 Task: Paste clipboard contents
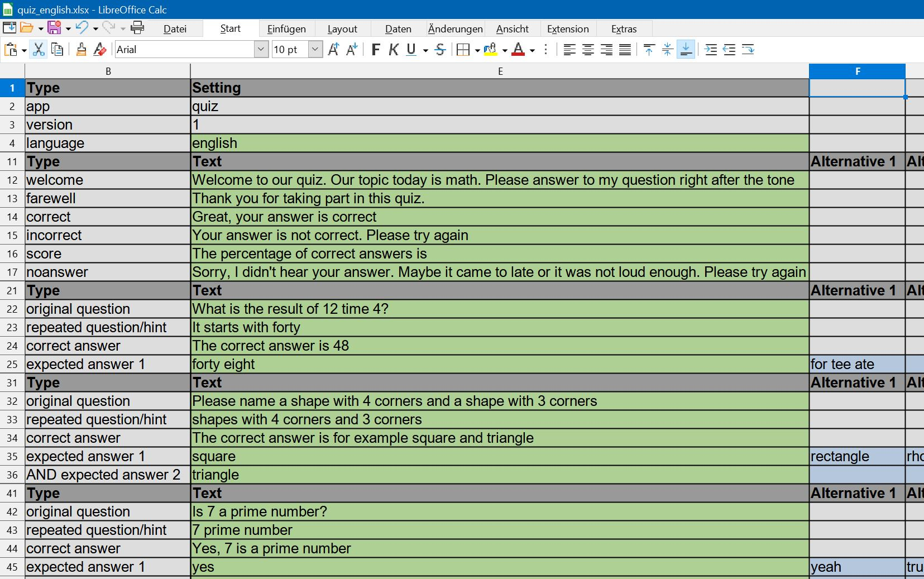tap(11, 50)
